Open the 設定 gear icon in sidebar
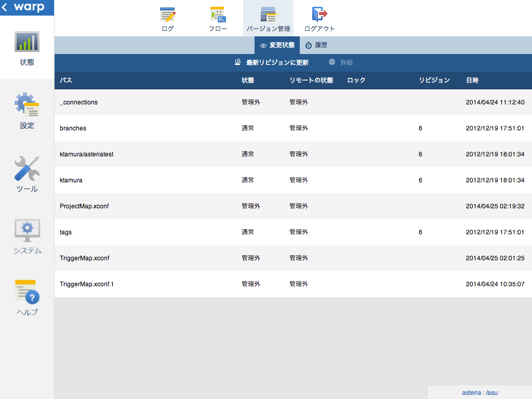 (x=27, y=104)
